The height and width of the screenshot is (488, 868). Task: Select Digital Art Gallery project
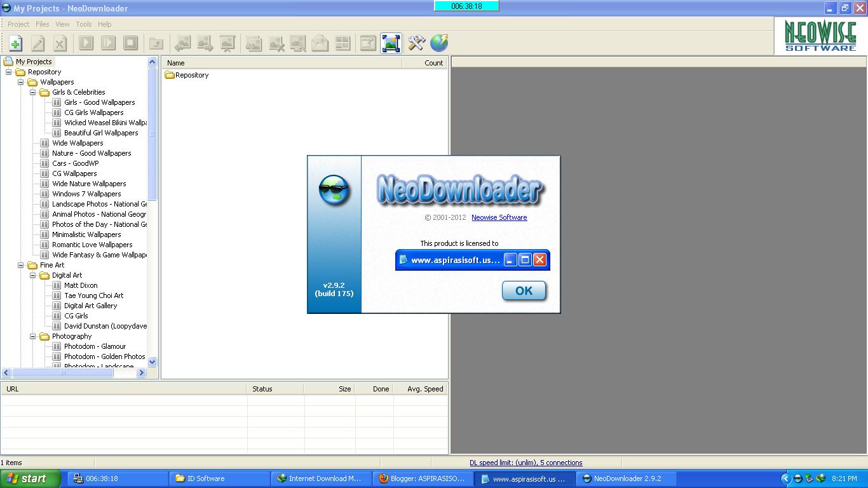[91, 306]
